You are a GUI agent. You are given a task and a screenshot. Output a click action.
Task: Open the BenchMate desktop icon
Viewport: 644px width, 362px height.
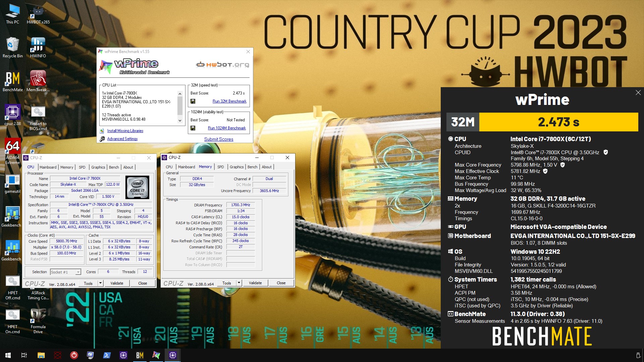[x=12, y=81]
